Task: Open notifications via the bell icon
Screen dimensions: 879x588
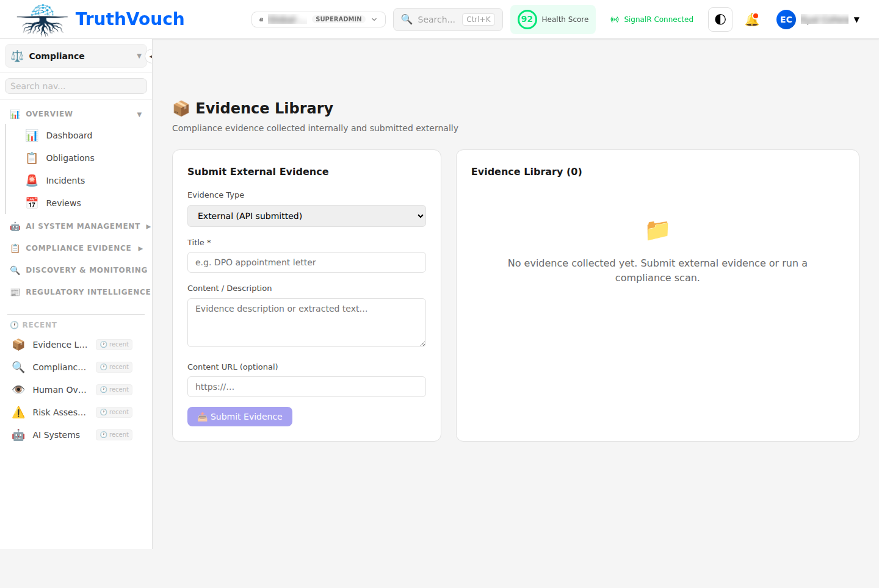Action: 752,19
